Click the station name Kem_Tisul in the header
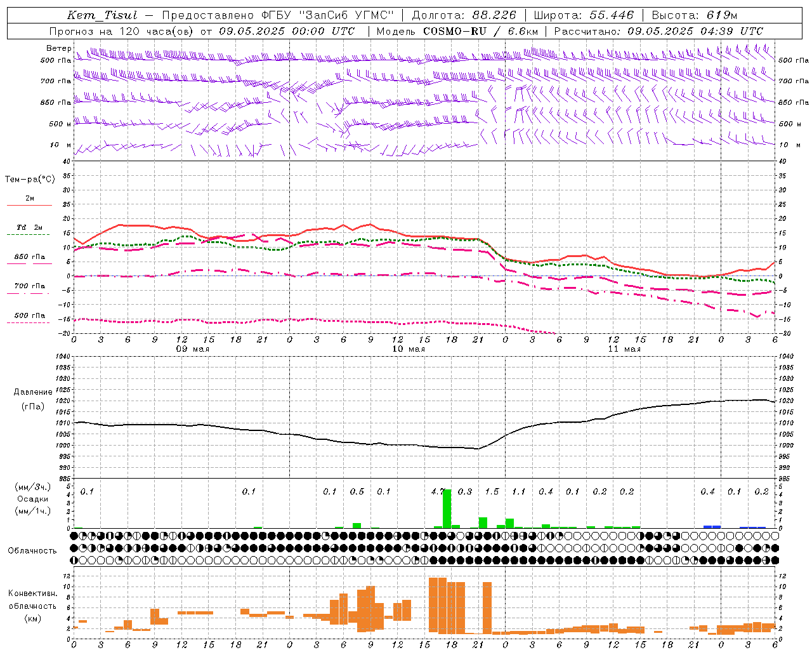This screenshot has height=650, width=812. click(102, 15)
